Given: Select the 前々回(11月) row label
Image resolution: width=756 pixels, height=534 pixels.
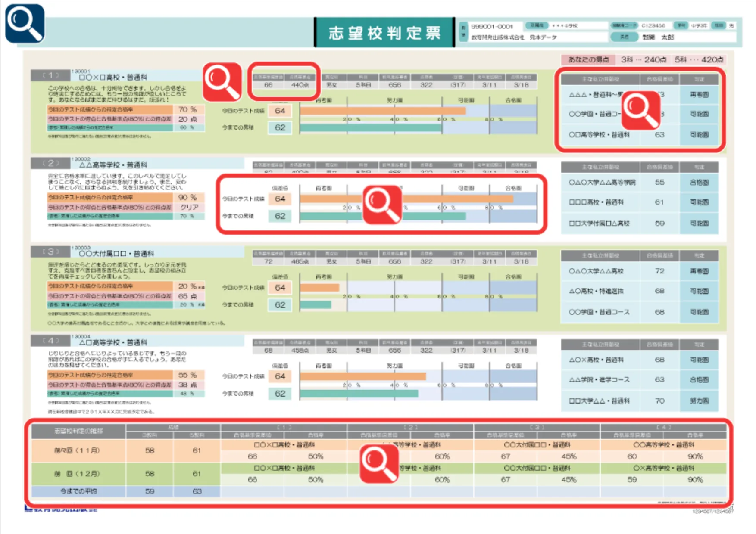Looking at the screenshot, I should click(x=78, y=450).
